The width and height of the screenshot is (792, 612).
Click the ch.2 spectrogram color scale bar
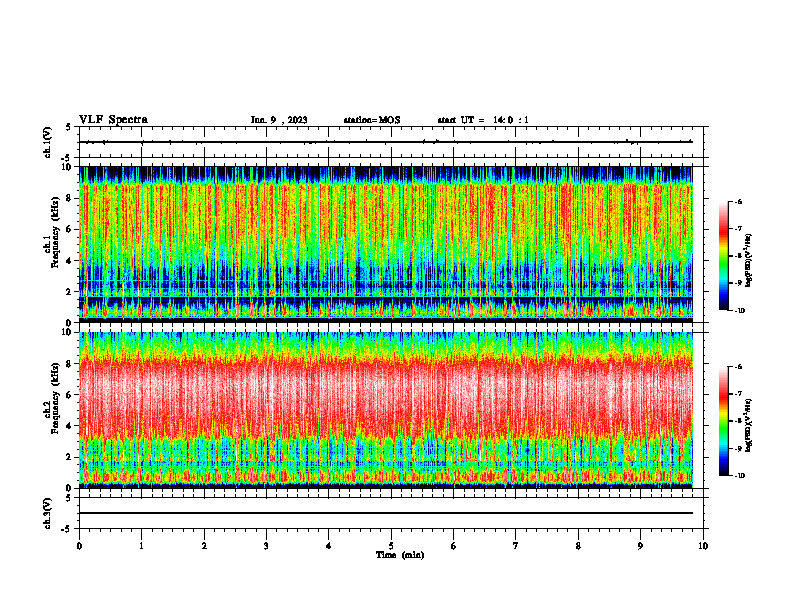point(724,421)
